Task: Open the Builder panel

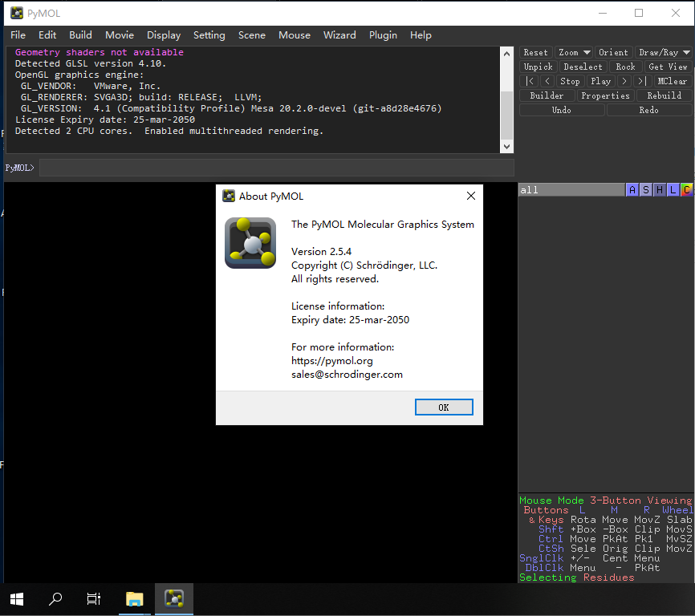Action: click(x=547, y=95)
